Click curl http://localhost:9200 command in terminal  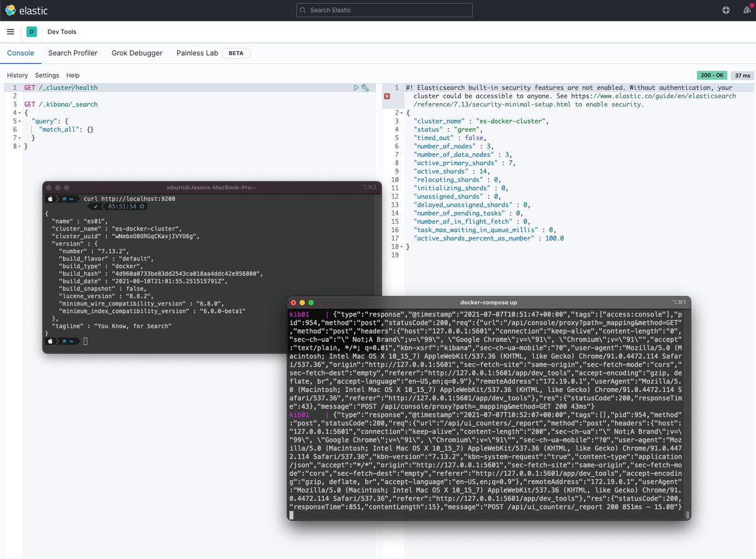pos(129,198)
